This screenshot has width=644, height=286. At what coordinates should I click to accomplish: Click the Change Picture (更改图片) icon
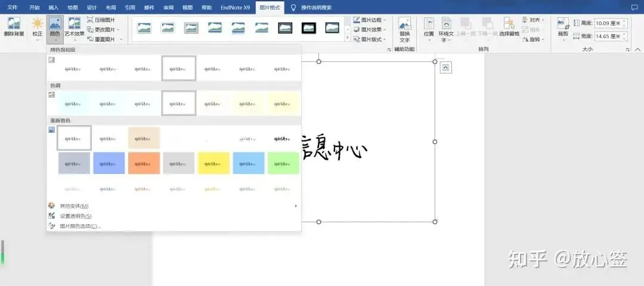coord(91,30)
